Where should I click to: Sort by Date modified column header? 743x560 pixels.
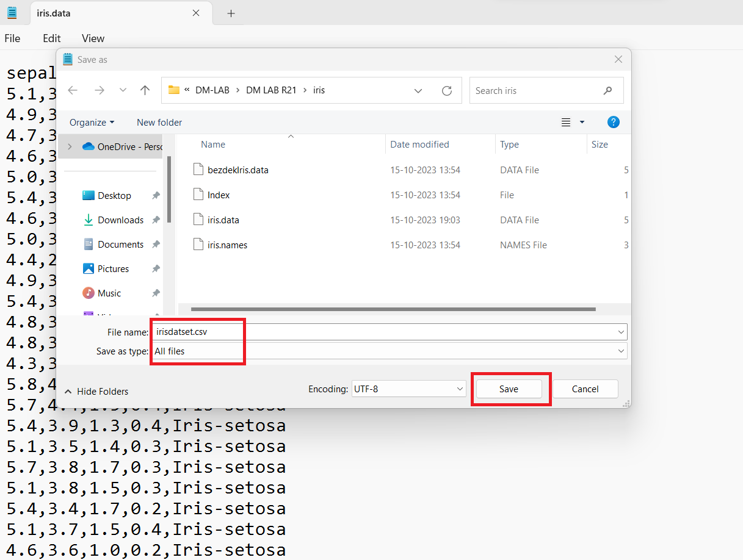(419, 145)
